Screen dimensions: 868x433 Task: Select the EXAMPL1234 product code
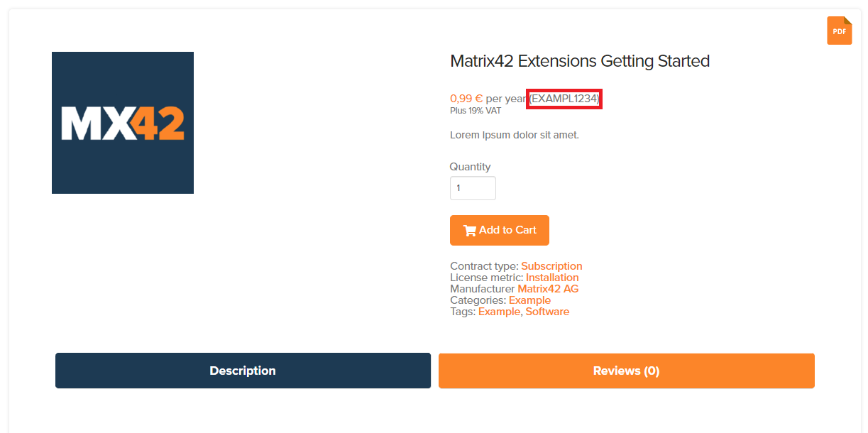[564, 99]
